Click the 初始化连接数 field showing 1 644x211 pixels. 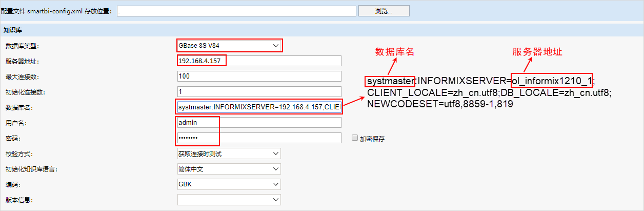259,92
